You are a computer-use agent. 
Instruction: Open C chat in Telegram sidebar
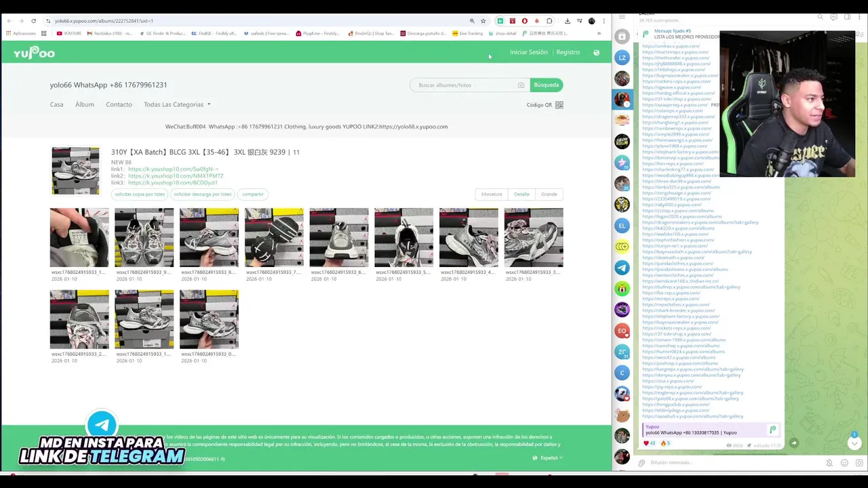point(622,373)
